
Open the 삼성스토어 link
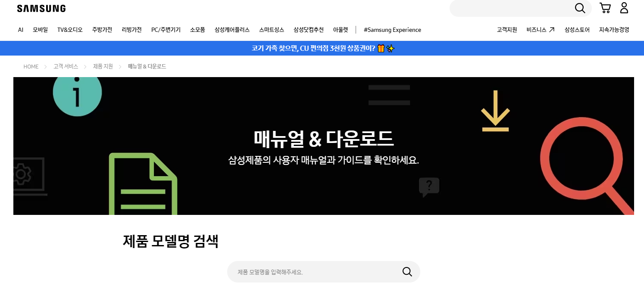(576, 30)
